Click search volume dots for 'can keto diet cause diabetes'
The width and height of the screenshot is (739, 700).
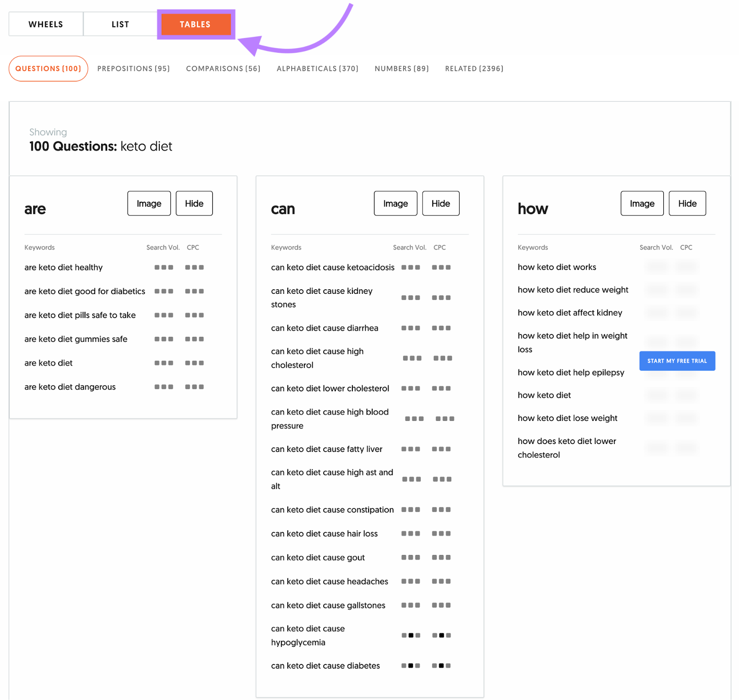coord(411,666)
